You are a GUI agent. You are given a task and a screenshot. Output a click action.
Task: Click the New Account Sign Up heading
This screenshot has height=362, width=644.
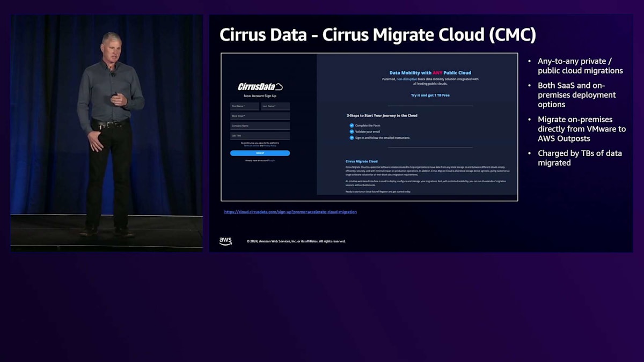tap(260, 95)
